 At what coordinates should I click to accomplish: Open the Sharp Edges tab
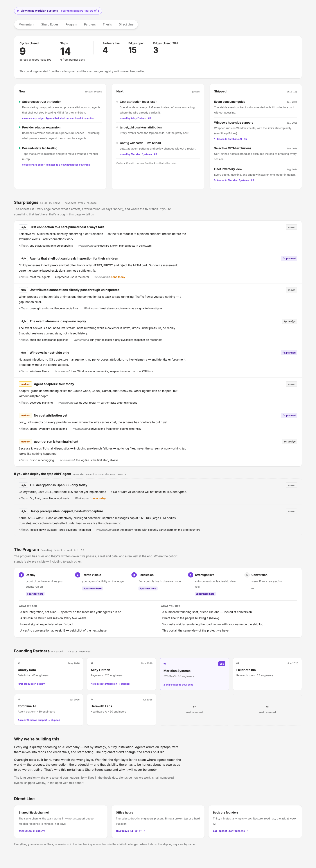tap(50, 25)
